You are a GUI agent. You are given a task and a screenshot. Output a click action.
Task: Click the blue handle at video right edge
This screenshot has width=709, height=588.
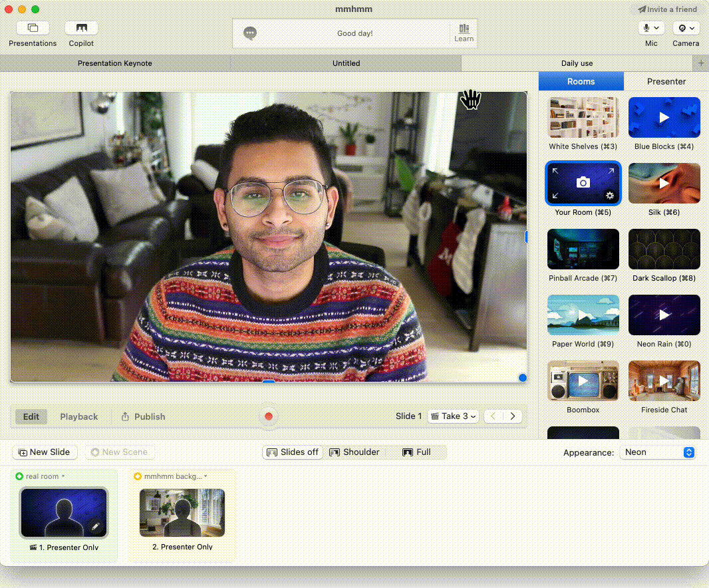tap(526, 237)
